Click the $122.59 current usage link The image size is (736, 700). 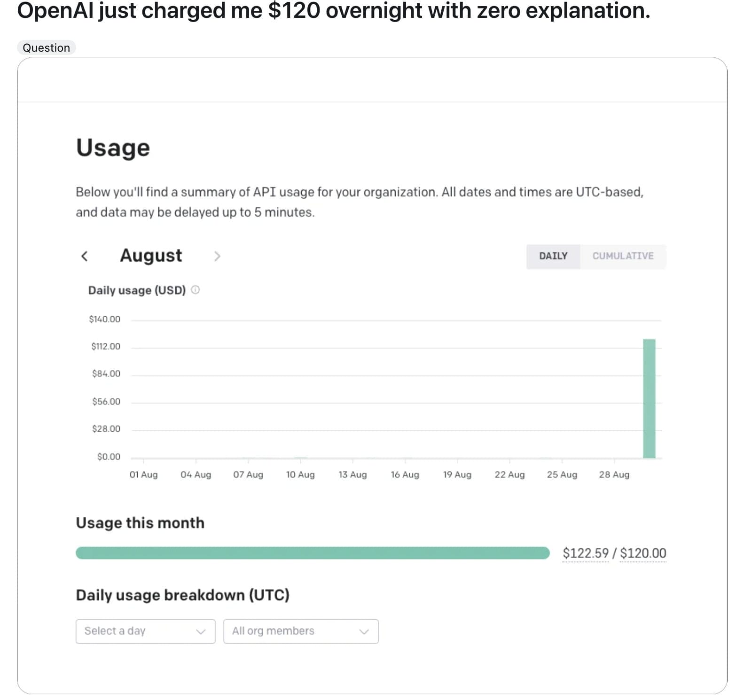click(x=586, y=553)
